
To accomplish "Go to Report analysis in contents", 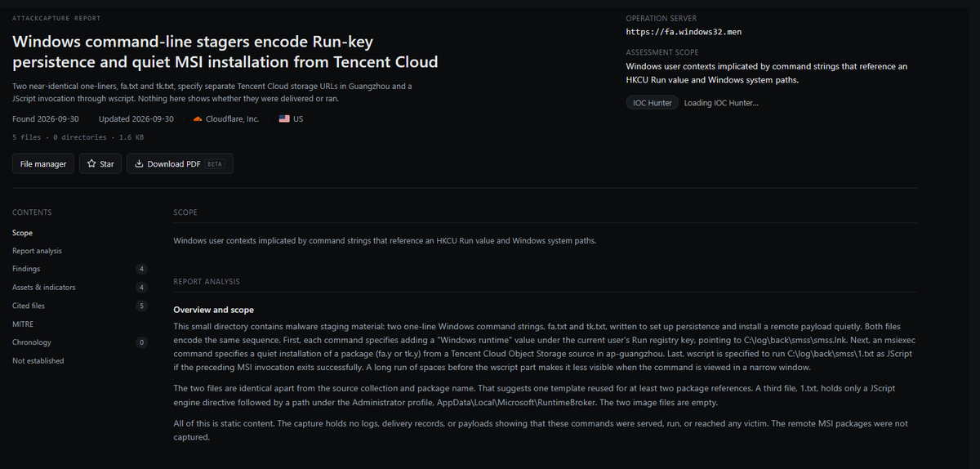I will point(37,251).
